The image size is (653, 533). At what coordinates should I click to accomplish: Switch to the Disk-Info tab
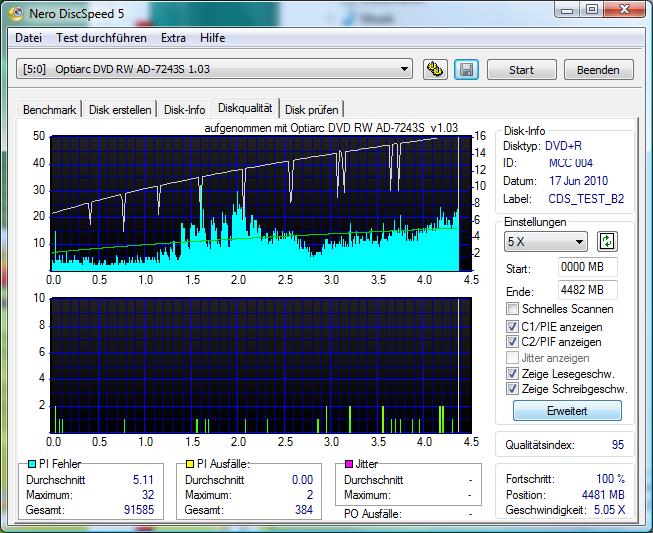point(184,110)
